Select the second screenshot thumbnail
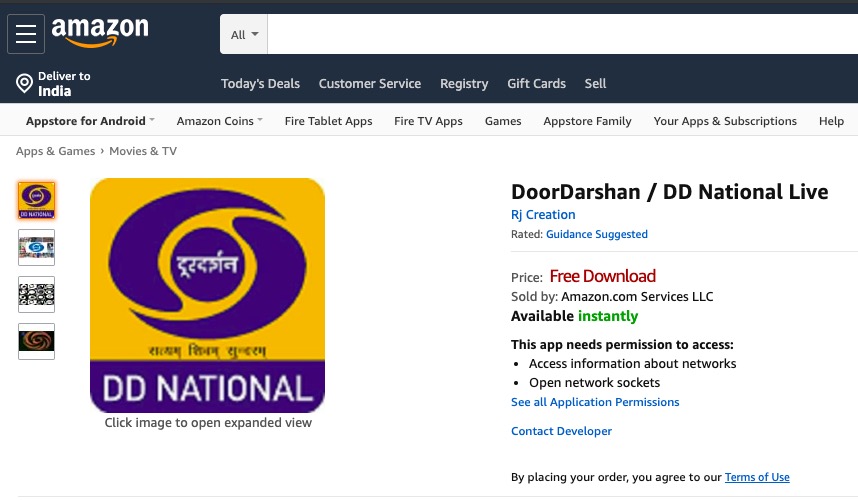This screenshot has height=500, width=858. pyautogui.click(x=37, y=247)
